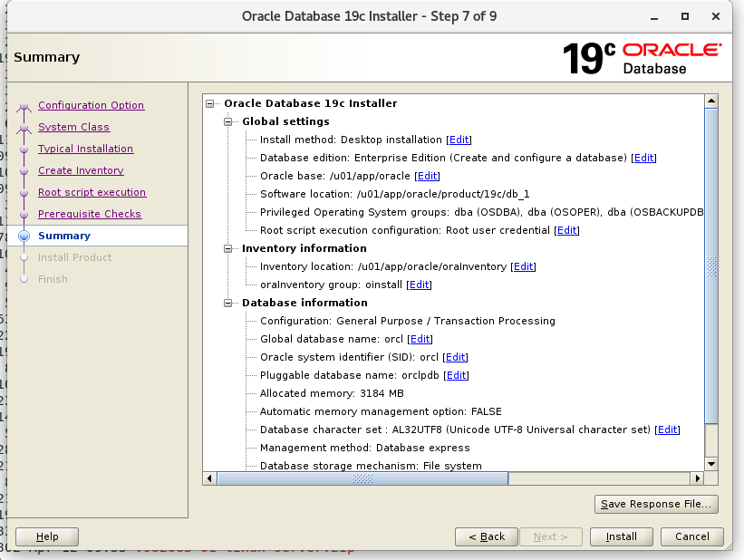Edit the Oracle base path
Viewport: 744px width, 560px height.
tap(428, 176)
